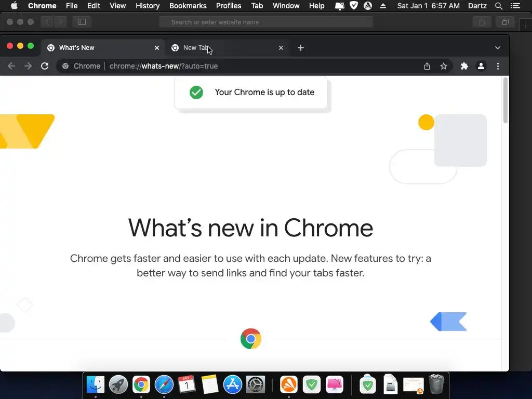
Task: Open the Tab menu
Action: (x=257, y=6)
